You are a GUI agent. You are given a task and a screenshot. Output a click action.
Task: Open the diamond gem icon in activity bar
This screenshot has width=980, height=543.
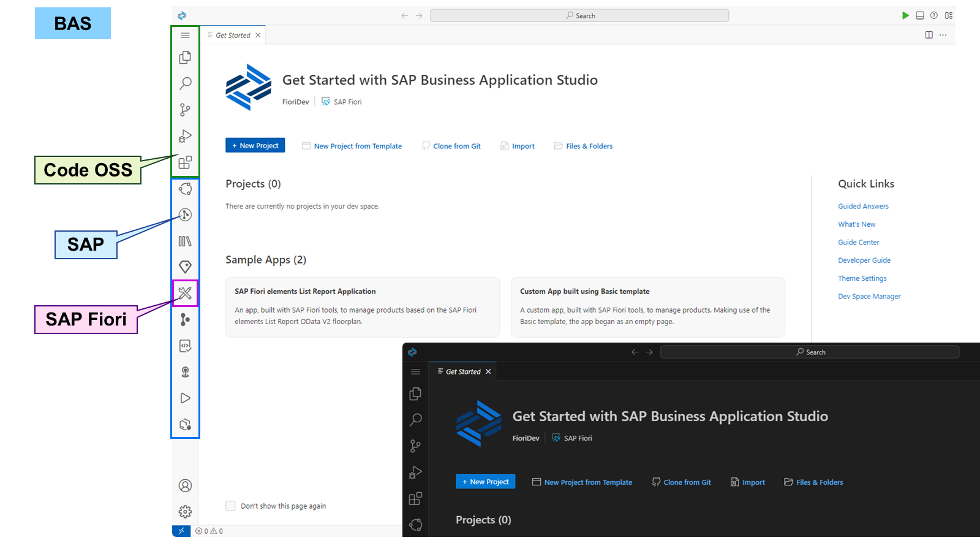[185, 267]
